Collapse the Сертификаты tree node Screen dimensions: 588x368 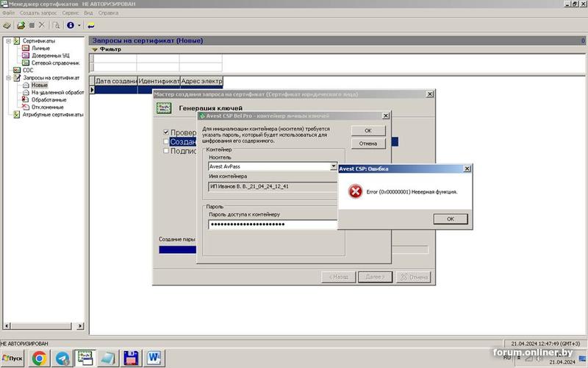[x=8, y=40]
